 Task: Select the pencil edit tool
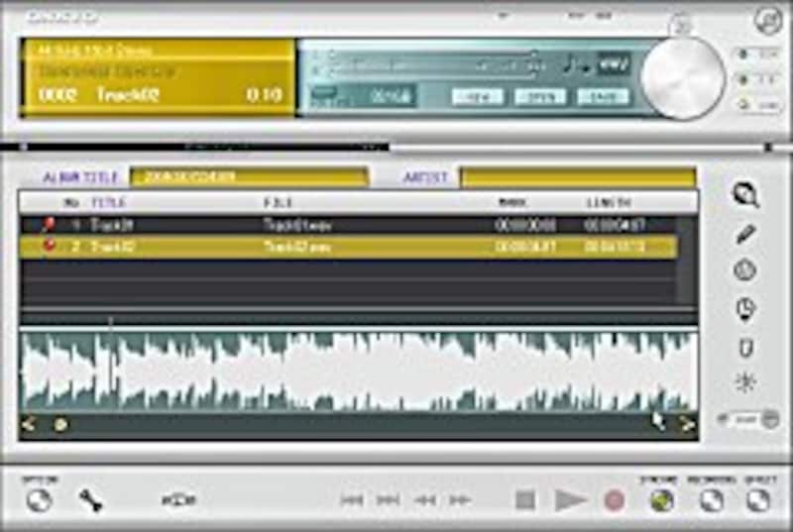click(x=745, y=233)
